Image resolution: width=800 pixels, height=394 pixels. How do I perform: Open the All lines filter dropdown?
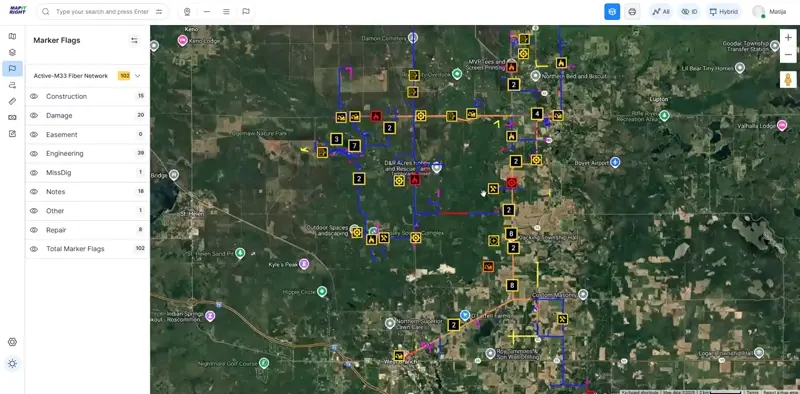(661, 11)
